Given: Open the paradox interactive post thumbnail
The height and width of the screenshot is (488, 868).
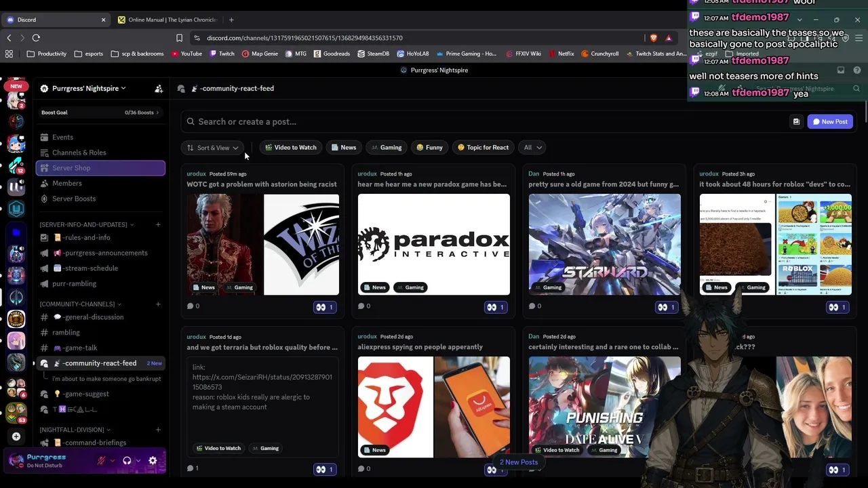Looking at the screenshot, I should click(434, 245).
